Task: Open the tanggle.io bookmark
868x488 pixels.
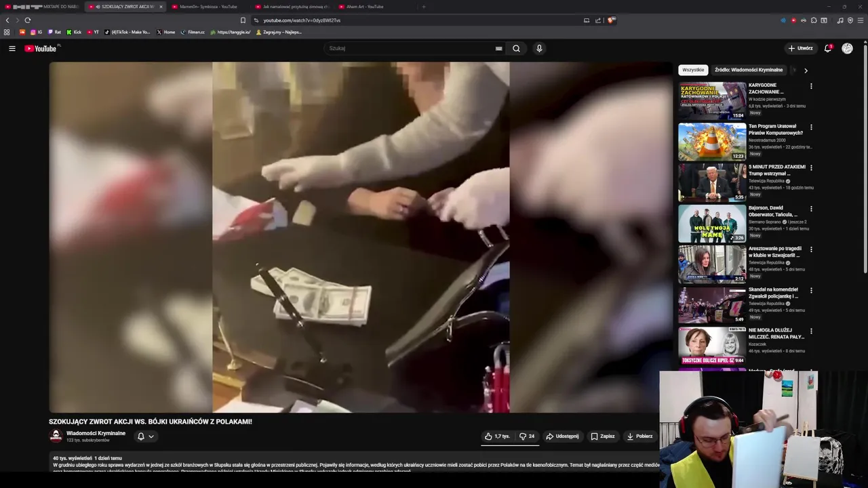Action: pyautogui.click(x=231, y=32)
